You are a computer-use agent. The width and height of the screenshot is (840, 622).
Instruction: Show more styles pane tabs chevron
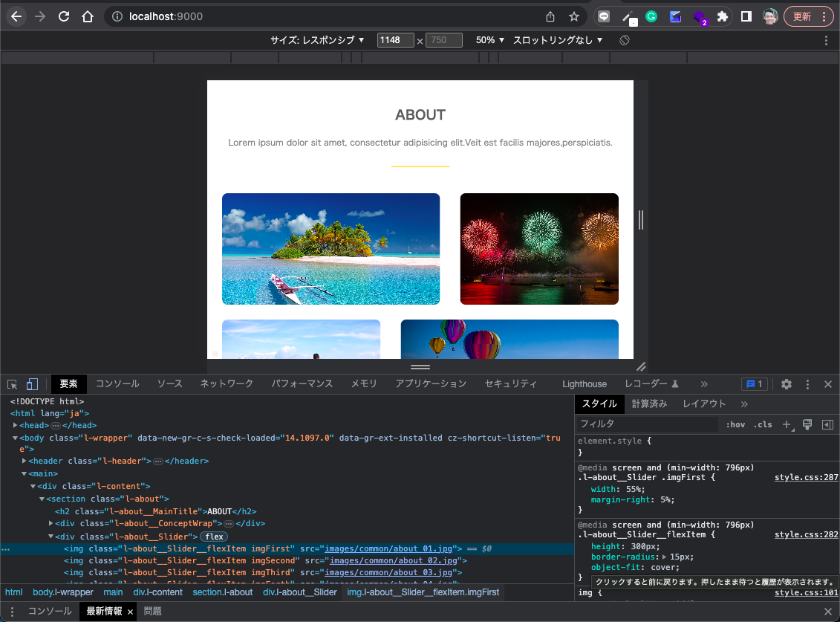pos(745,404)
